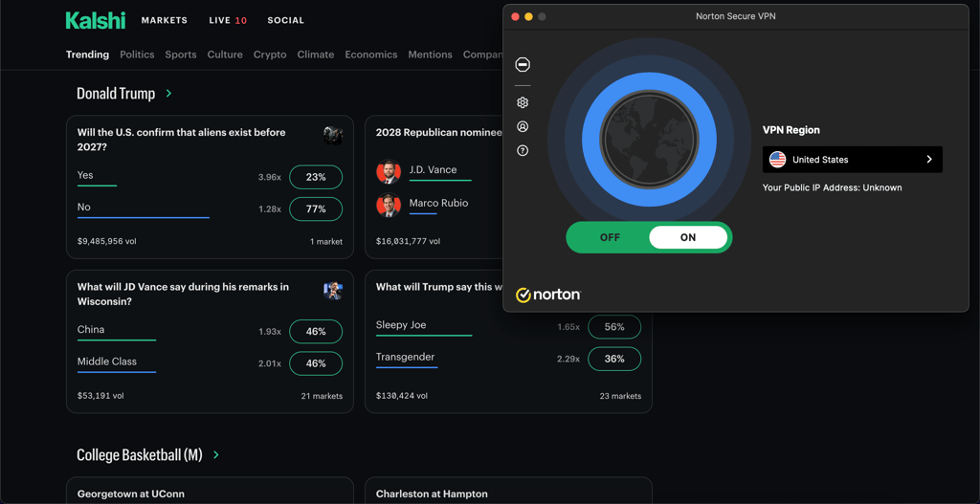This screenshot has height=504, width=980.
Task: Open 2028 Republican nominee market title
Action: 438,132
